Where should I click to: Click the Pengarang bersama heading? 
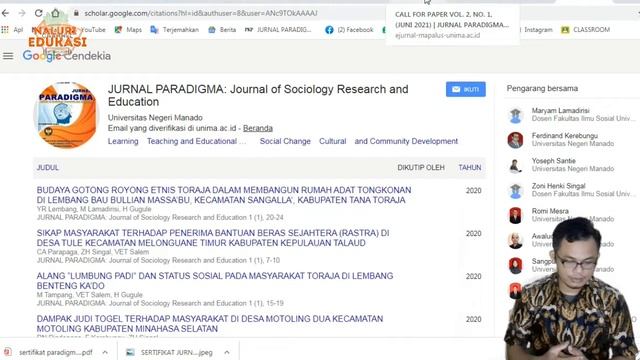pyautogui.click(x=542, y=88)
